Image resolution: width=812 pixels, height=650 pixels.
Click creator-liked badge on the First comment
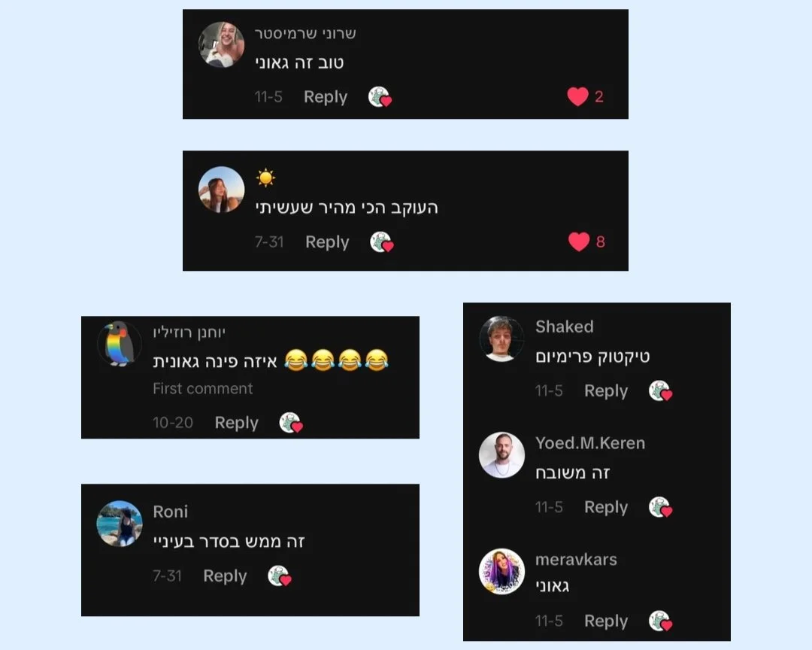pyautogui.click(x=291, y=423)
